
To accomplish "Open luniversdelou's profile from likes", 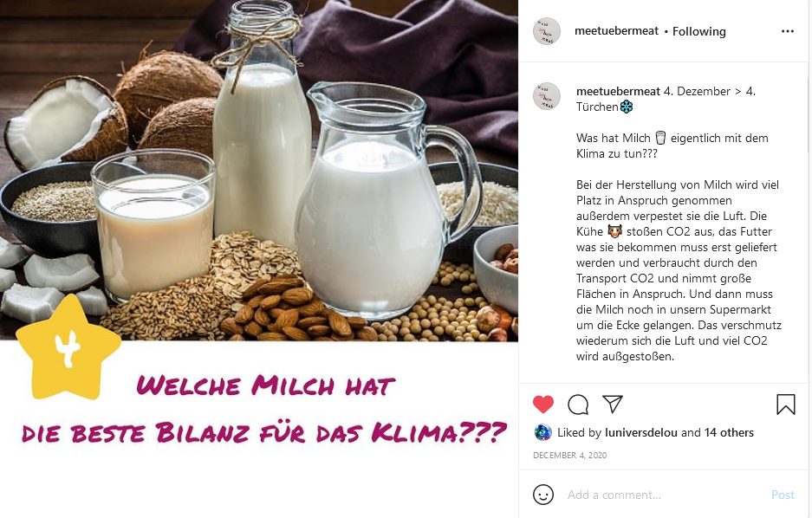I will click(x=641, y=432).
